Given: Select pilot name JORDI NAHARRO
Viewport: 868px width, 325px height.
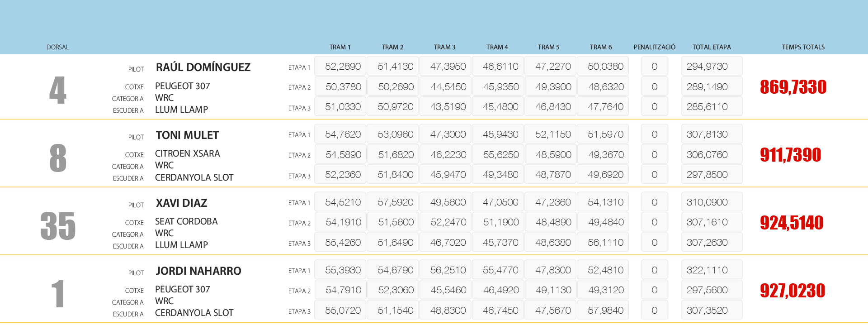Looking at the screenshot, I should 198,271.
